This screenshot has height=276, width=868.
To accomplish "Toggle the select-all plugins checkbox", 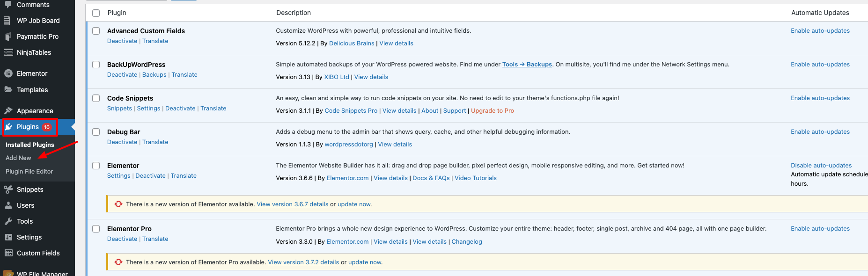I will coord(96,13).
